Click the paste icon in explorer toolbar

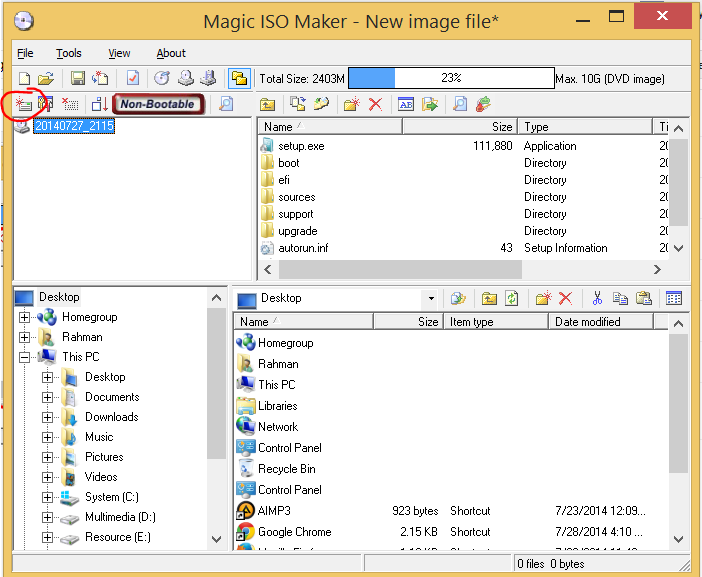point(643,298)
